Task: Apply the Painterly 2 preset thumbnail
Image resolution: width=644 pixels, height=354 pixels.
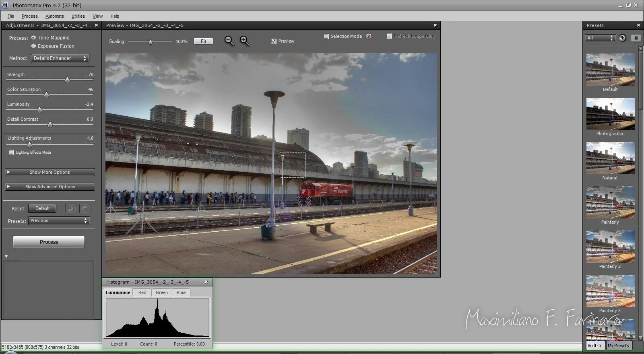Action: [x=610, y=246]
